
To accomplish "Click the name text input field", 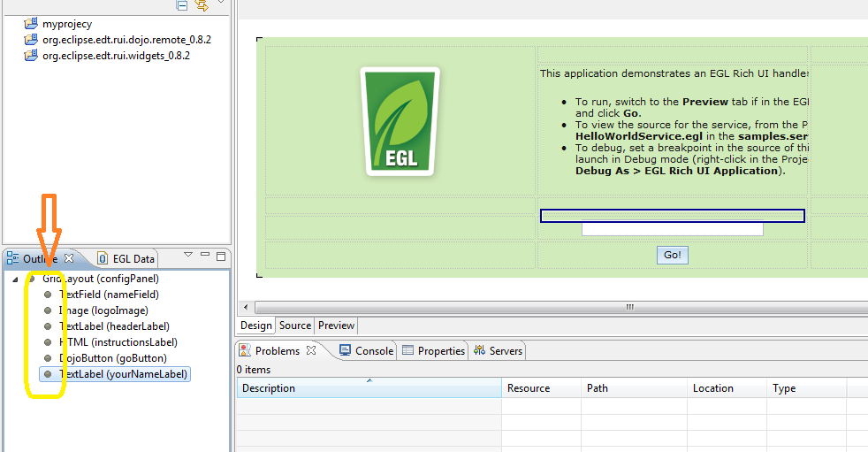I will point(673,229).
